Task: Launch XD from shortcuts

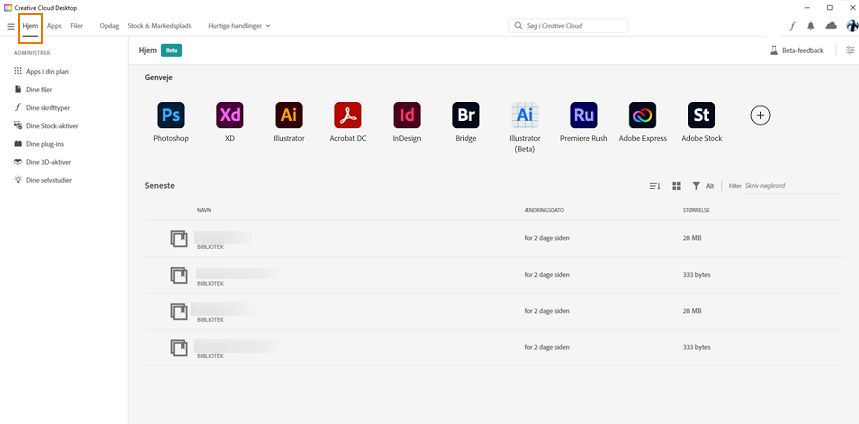Action: click(230, 122)
